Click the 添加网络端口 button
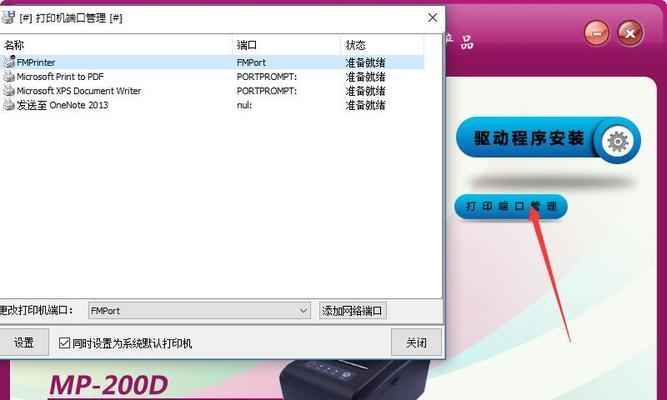Viewport: 667px width, 400px height. [352, 311]
